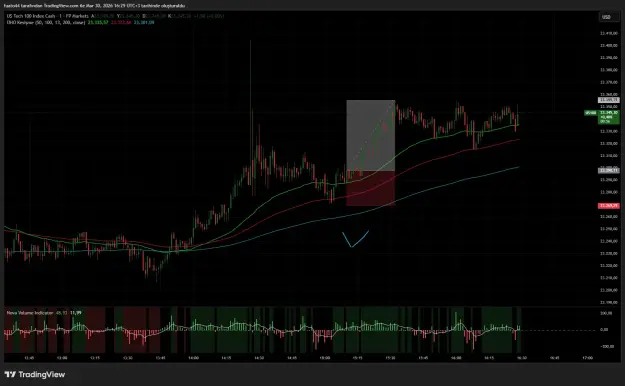625x386 pixels.
Task: Select the red loss zone of long position
Action: point(371,188)
